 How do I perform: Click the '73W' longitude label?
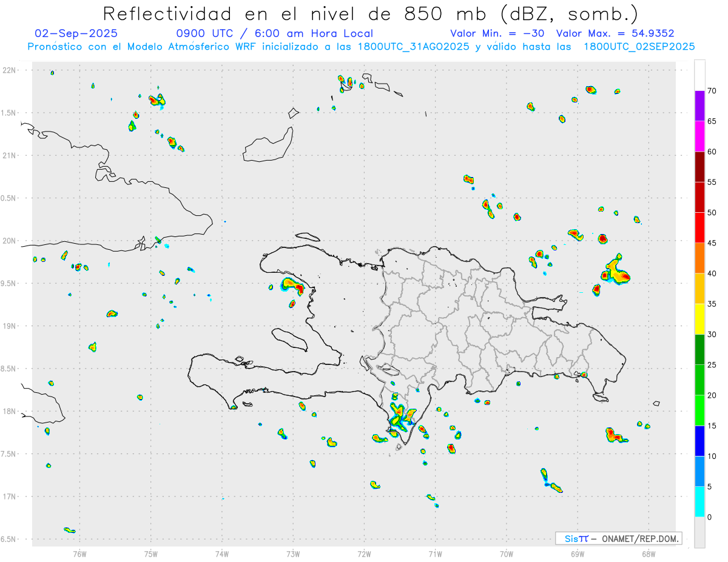pos(293,554)
